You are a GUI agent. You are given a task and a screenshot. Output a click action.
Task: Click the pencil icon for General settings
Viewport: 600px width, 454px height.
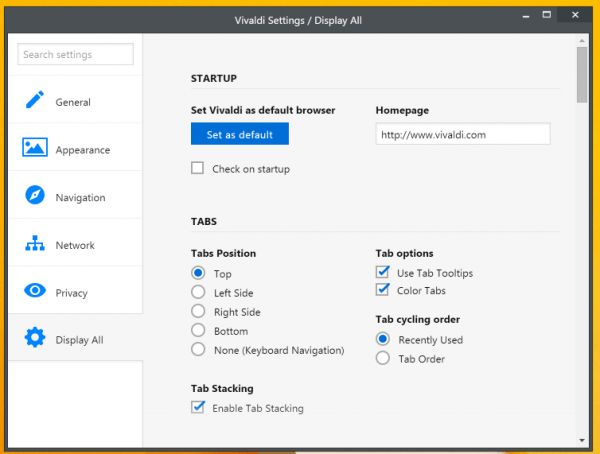tap(35, 101)
